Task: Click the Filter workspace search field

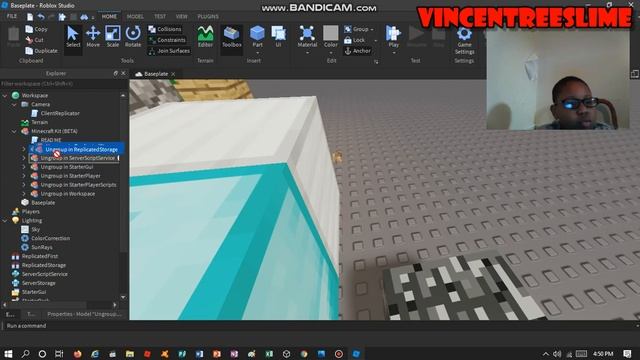Action: [63, 84]
